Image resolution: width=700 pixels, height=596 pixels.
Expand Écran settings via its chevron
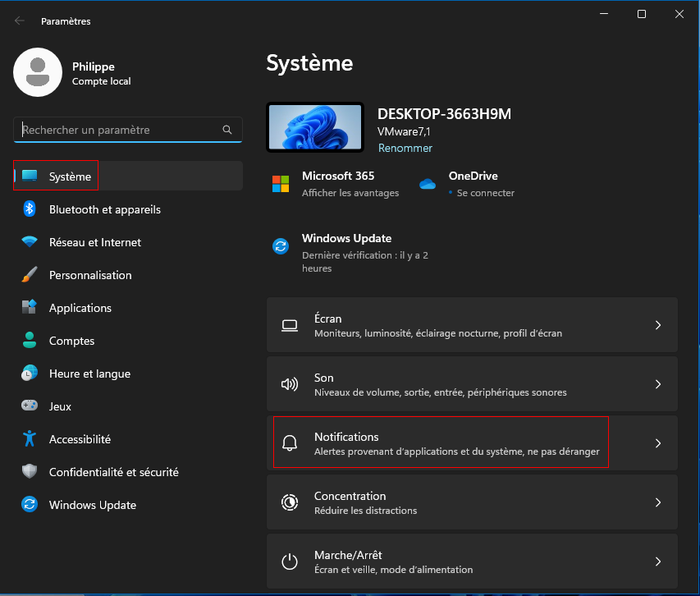658,325
